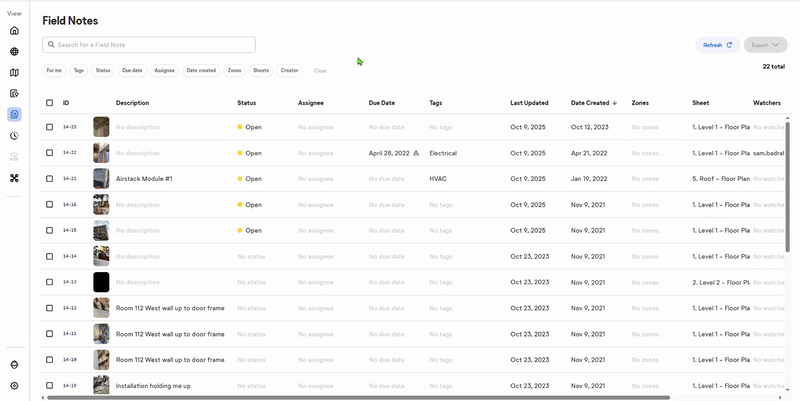Expand the Export dropdown button
The width and height of the screenshot is (800, 401).
click(x=766, y=45)
